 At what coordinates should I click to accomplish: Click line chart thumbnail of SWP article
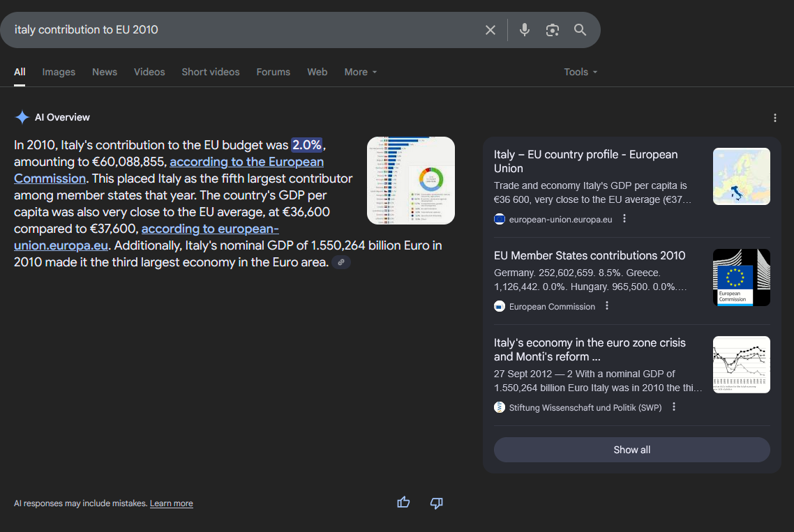pyautogui.click(x=742, y=365)
